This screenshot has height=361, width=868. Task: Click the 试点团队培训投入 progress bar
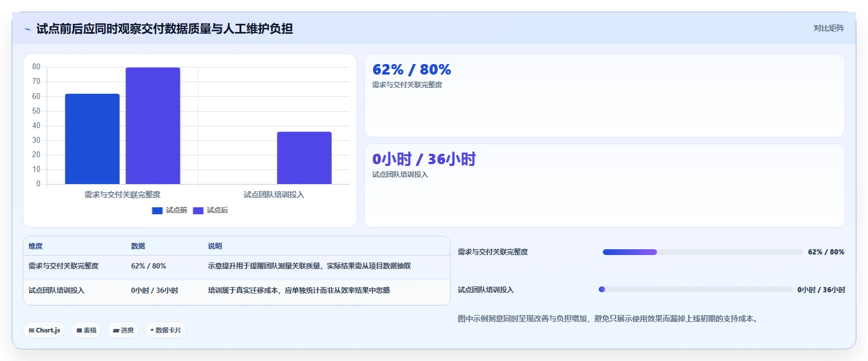pyautogui.click(x=695, y=289)
